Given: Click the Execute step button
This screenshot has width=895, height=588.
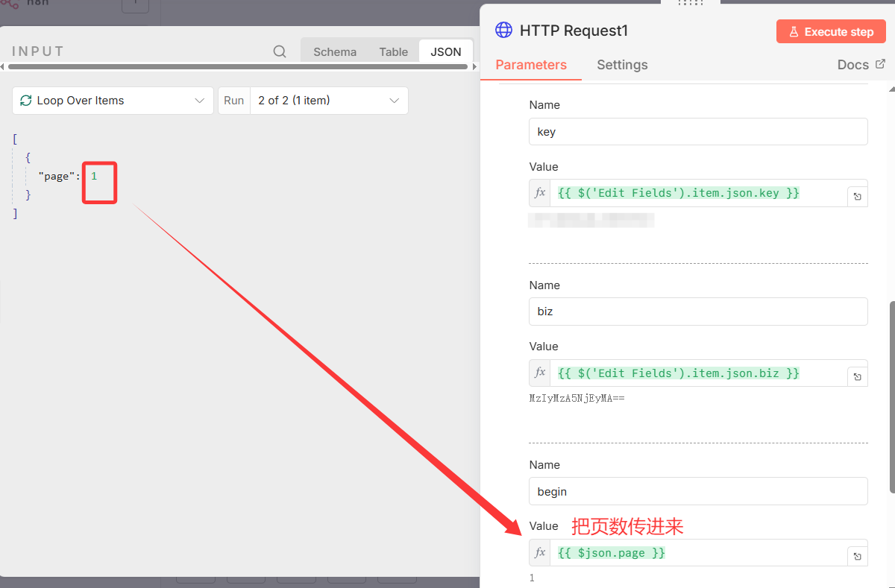Looking at the screenshot, I should point(830,31).
